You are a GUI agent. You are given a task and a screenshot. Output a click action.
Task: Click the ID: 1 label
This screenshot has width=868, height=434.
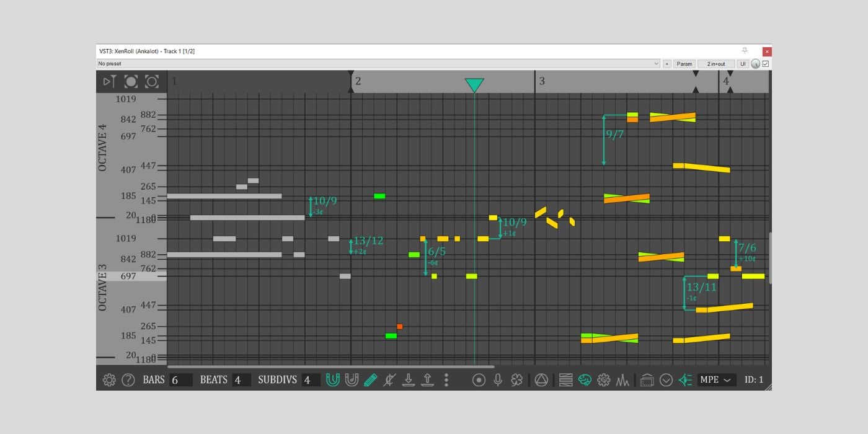754,380
